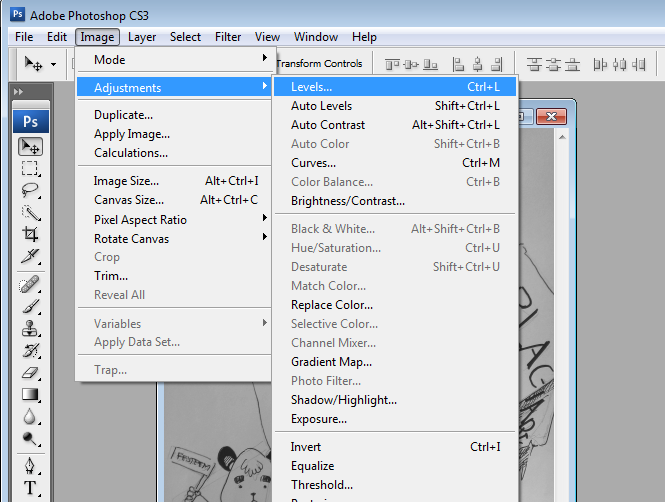Select the Clone Stamp tool
The height and width of the screenshot is (502, 665).
[x=30, y=329]
